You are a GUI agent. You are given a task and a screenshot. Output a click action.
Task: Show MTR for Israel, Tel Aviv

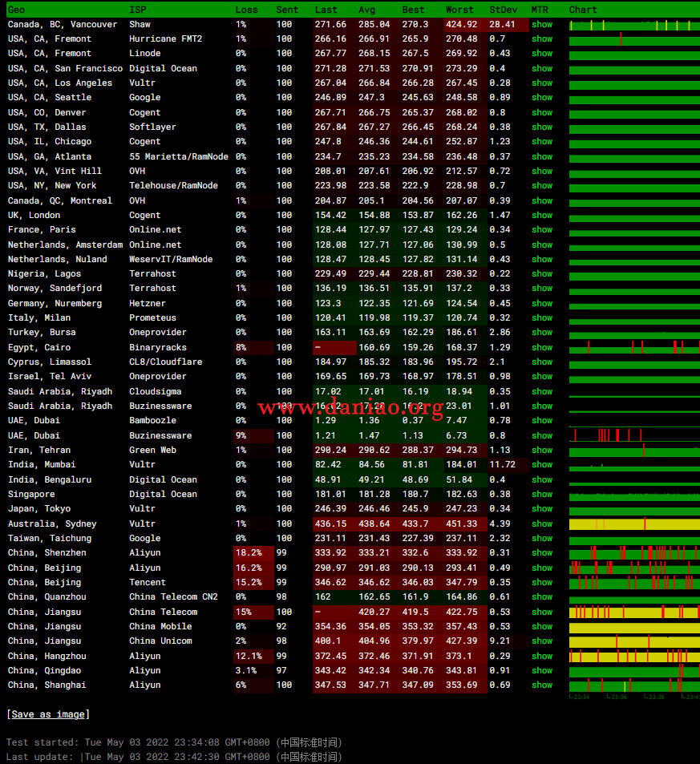click(x=542, y=377)
